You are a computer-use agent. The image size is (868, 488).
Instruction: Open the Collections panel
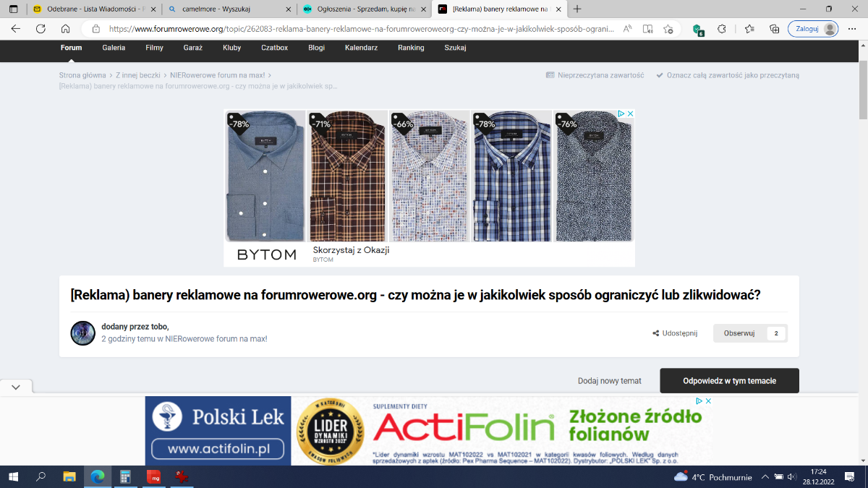pyautogui.click(x=774, y=29)
